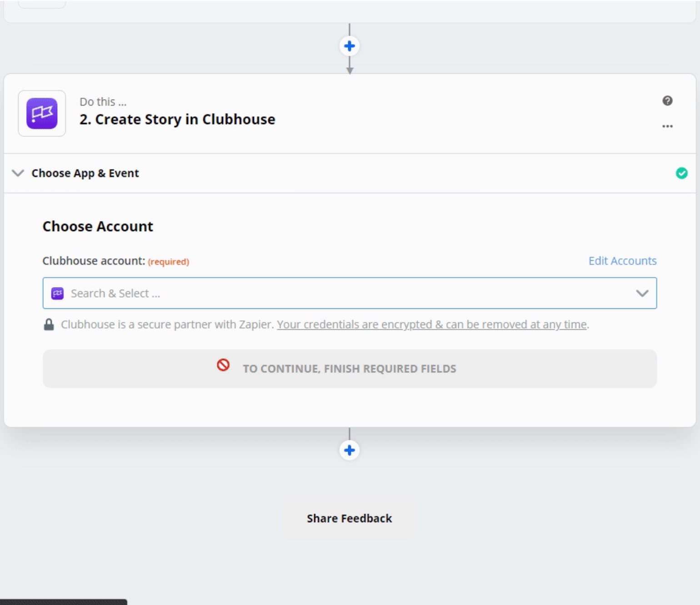Open the three-dot step options menu

(x=667, y=126)
